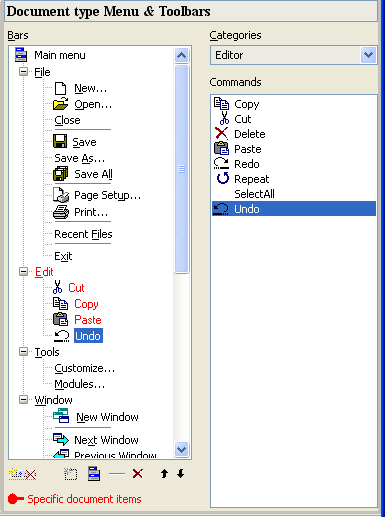Click the red Delete X icon in Commands
The image size is (385, 517).
coord(221,133)
